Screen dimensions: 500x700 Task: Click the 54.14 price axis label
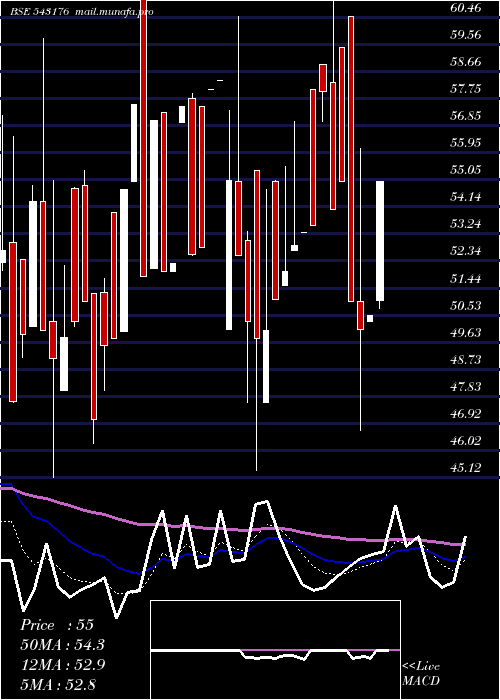coord(466,197)
